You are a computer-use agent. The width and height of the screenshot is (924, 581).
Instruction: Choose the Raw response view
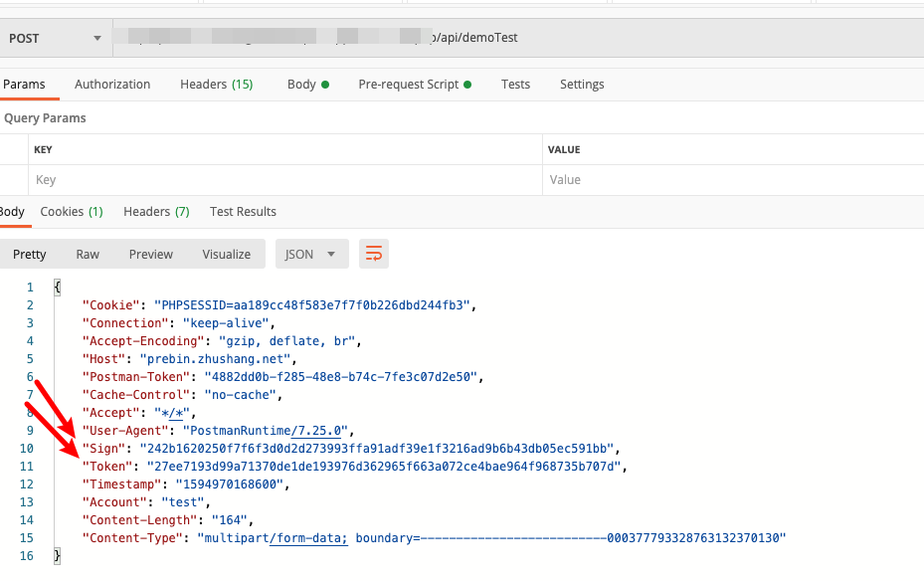click(x=88, y=254)
